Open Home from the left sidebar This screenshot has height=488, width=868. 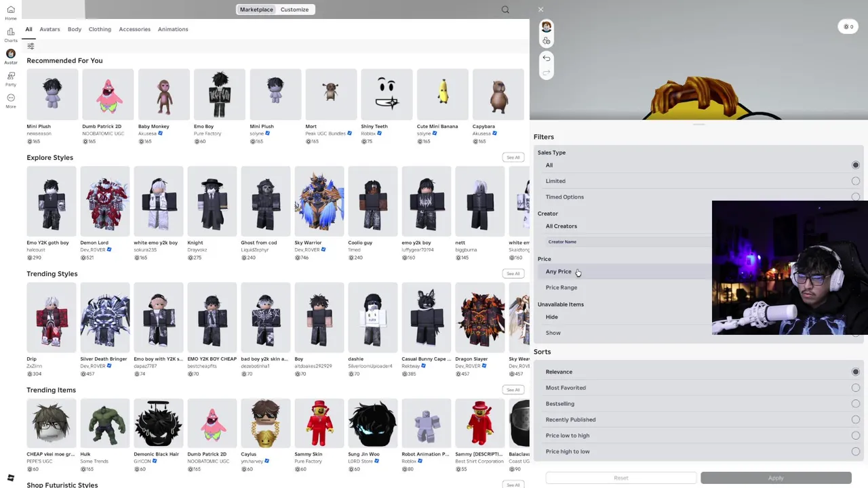click(11, 13)
